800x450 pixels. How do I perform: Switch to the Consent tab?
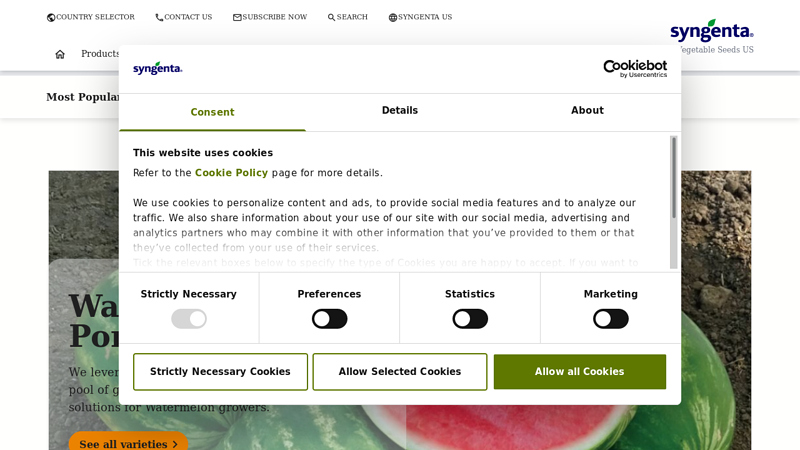click(212, 112)
